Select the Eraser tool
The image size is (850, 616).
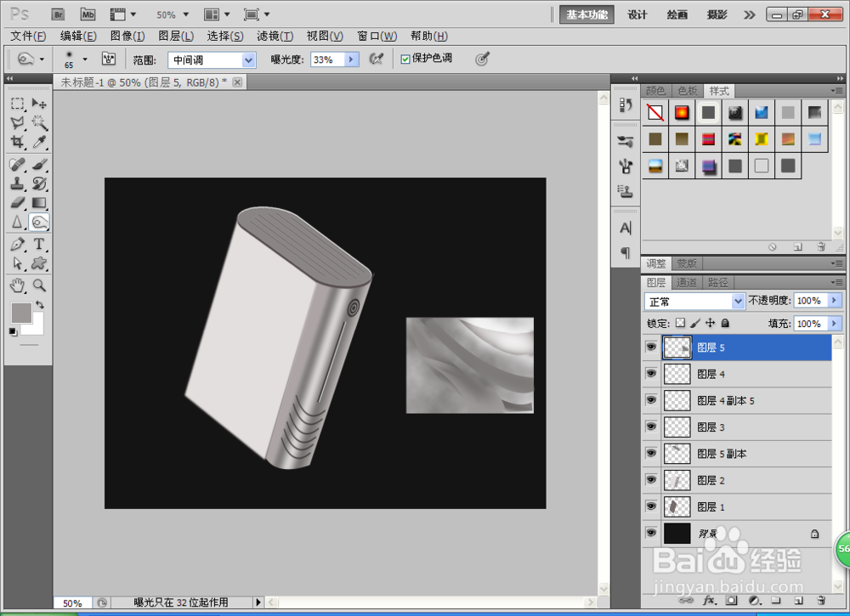pos(17,202)
